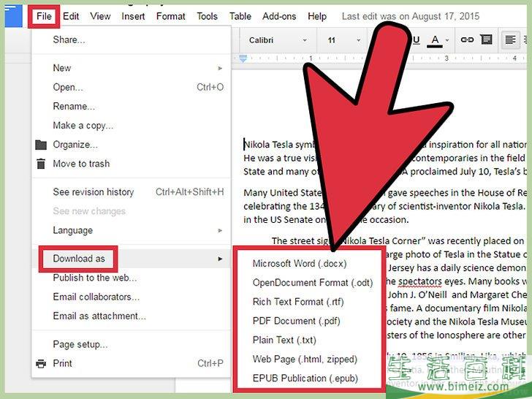Select Make a copy...

click(131, 126)
